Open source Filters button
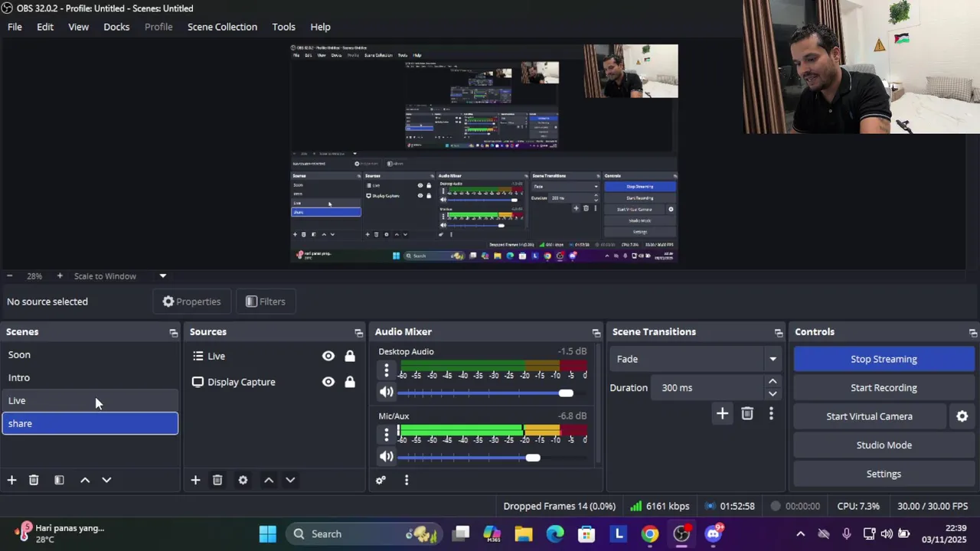This screenshot has width=980, height=551. [265, 302]
